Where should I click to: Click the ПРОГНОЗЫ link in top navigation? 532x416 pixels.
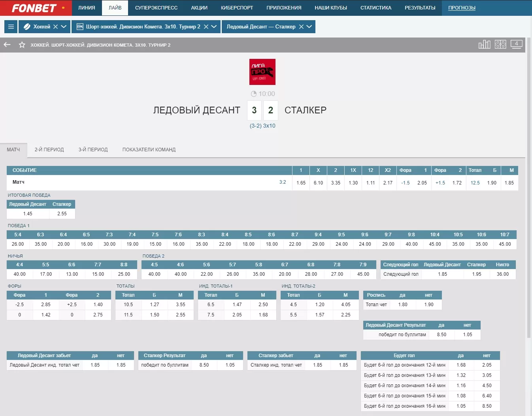pyautogui.click(x=461, y=8)
